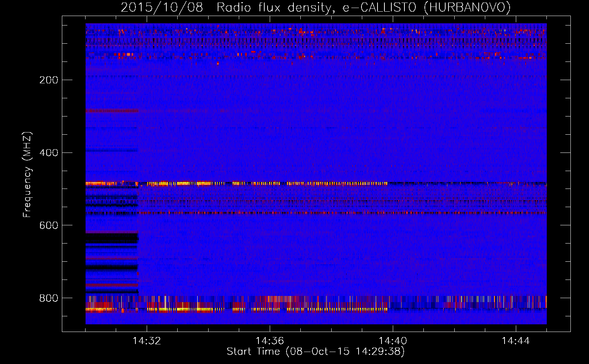
Task: Click the plot title 'Radio flux density, e-CALLISTO (HURBANOVO)'
Action: coord(363,8)
